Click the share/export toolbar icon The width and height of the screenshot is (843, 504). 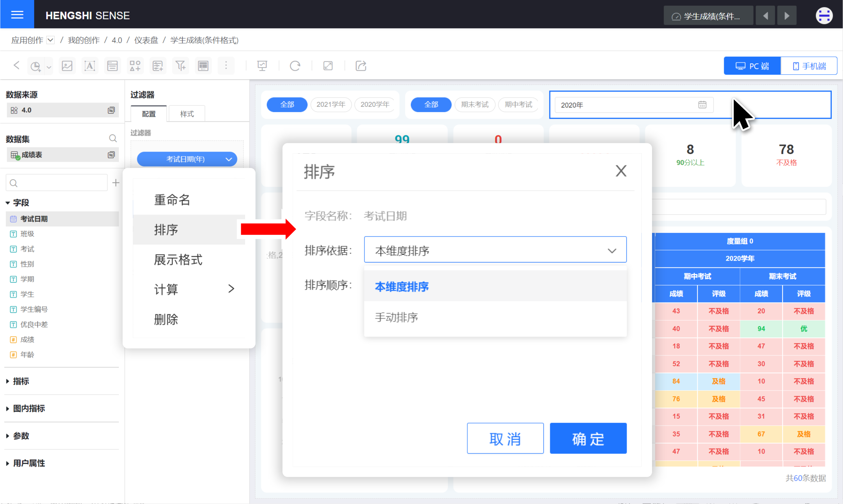click(361, 66)
